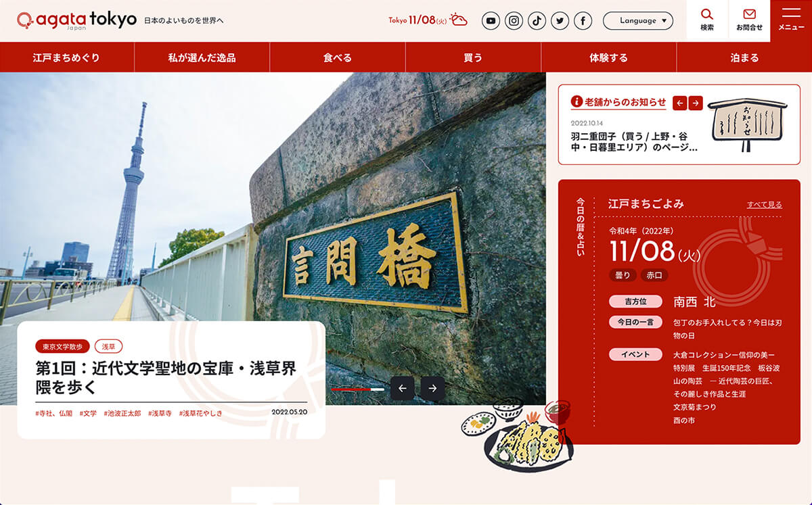The height and width of the screenshot is (505, 812).
Task: Show previous 老舗からのお知らせ news item
Action: [679, 103]
